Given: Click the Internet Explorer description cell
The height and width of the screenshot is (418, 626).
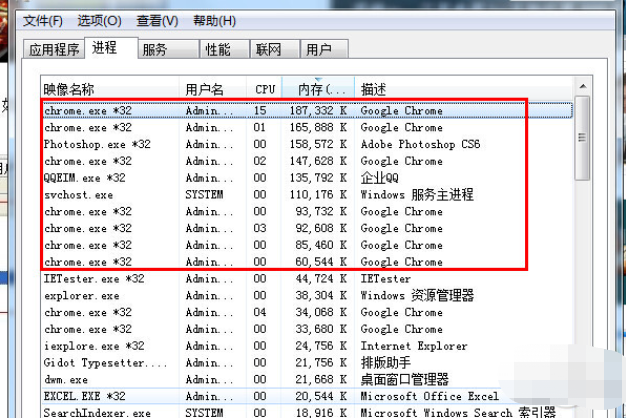Looking at the screenshot, I should point(414,346).
